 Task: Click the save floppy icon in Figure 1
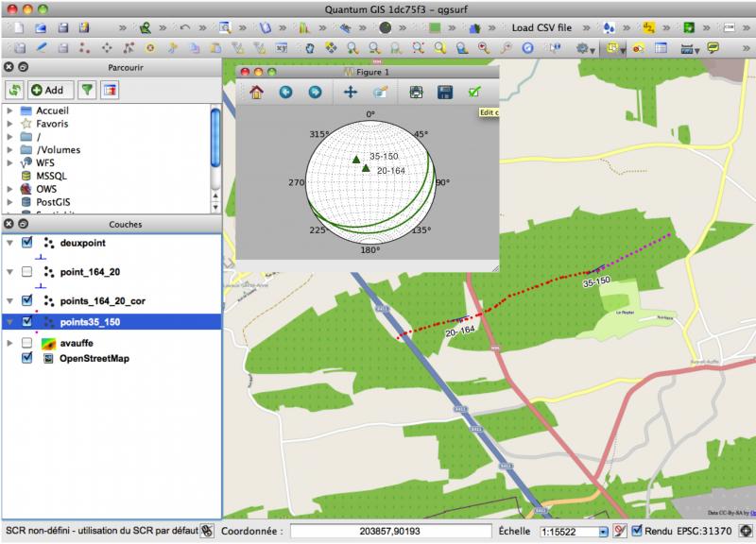pyautogui.click(x=444, y=93)
